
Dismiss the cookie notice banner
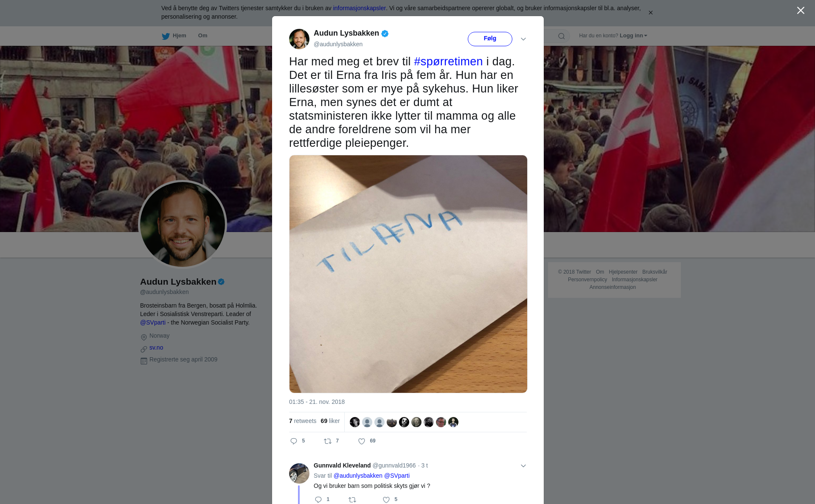click(650, 13)
